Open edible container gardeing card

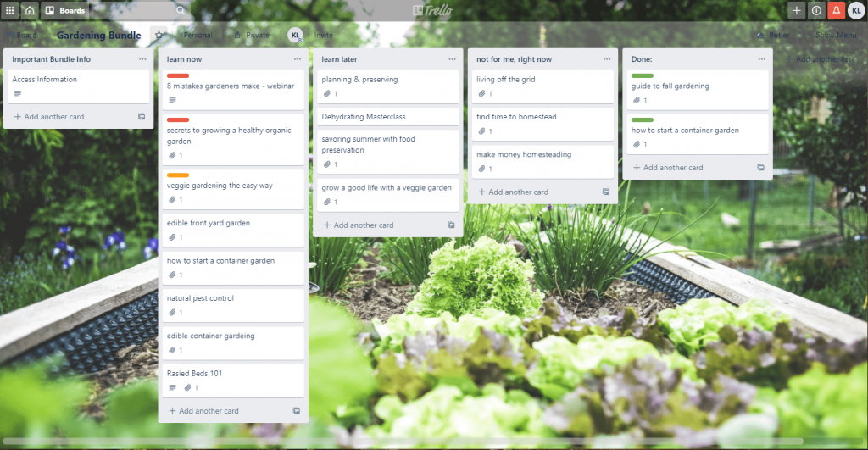tap(233, 342)
